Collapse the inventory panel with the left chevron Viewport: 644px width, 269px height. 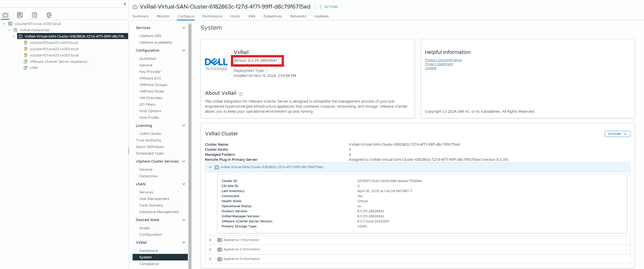[x=125, y=4]
